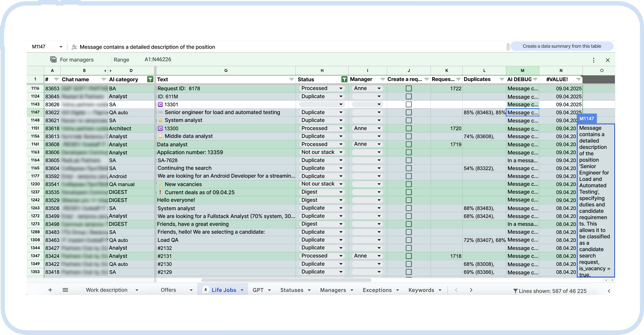Tick the checkbox in row 83618
This screenshot has width=644, height=335.
[409, 128]
